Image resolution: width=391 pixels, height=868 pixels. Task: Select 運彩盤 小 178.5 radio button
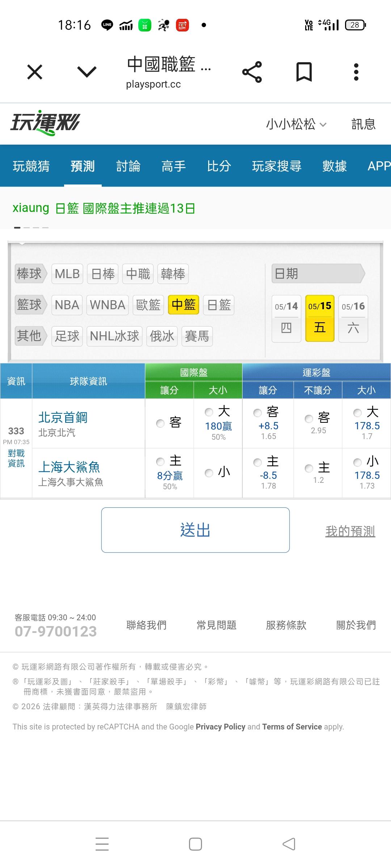tap(357, 462)
